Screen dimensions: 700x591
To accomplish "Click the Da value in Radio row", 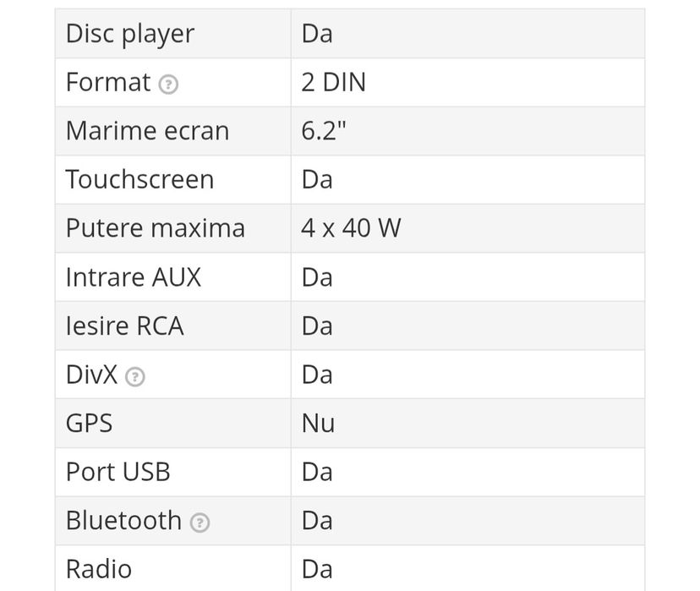I will click(x=317, y=569).
